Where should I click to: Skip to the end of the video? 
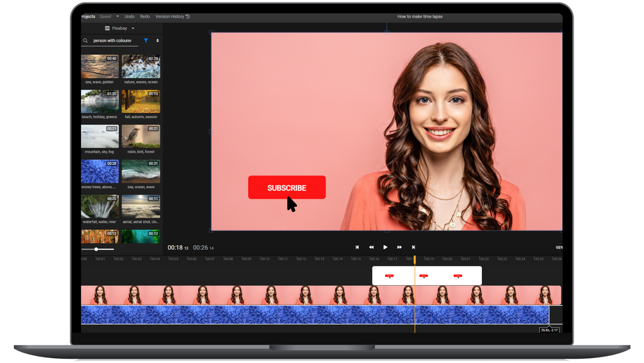point(414,247)
